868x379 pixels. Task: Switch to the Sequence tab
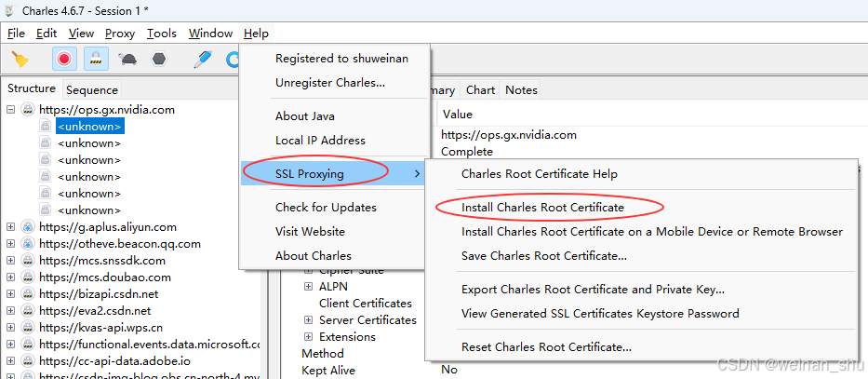click(x=91, y=89)
